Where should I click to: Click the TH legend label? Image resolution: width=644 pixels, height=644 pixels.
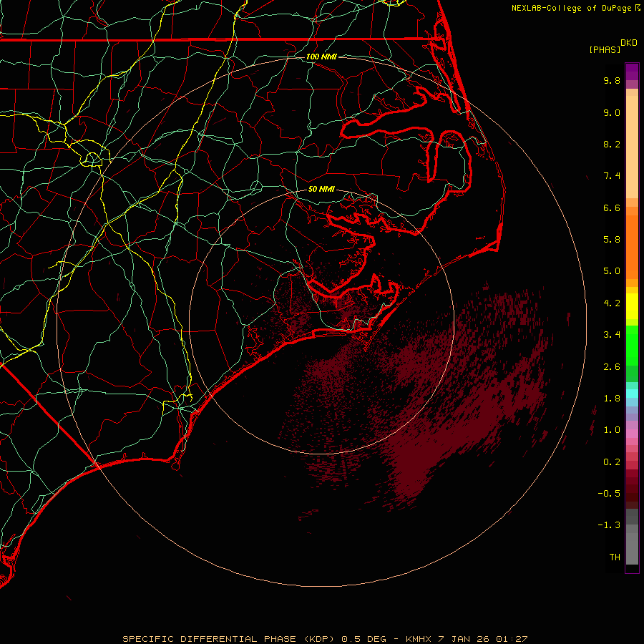[x=615, y=557]
